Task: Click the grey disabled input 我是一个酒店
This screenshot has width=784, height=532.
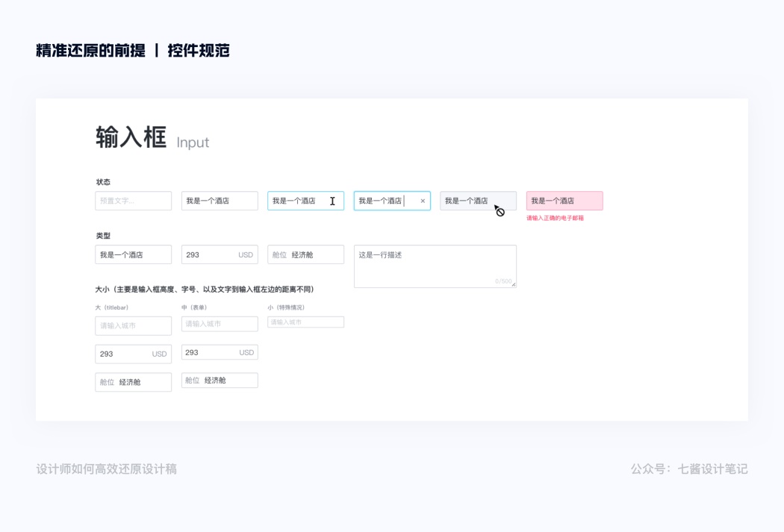Action: 478,201
